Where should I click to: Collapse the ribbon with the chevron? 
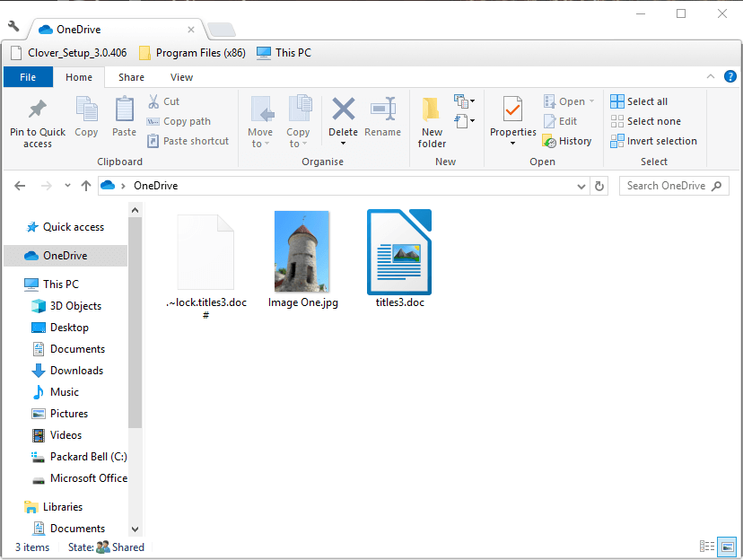tap(711, 76)
